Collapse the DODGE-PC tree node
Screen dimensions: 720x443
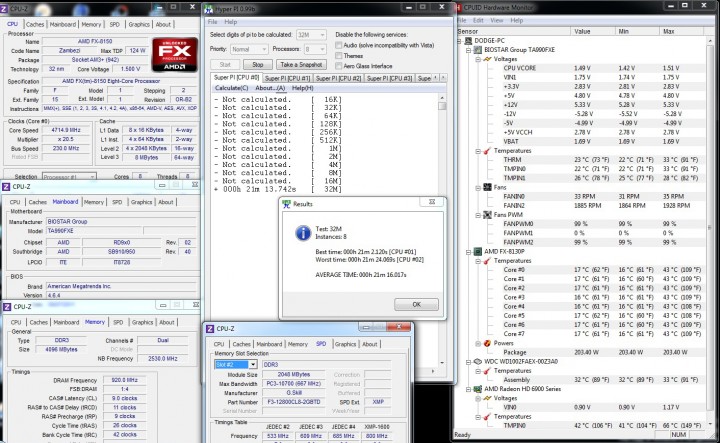460,41
